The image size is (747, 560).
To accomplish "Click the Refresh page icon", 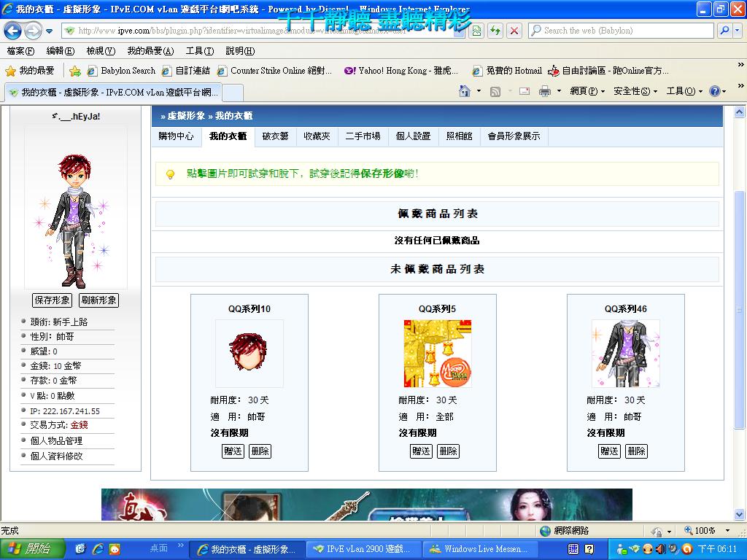I will [495, 31].
